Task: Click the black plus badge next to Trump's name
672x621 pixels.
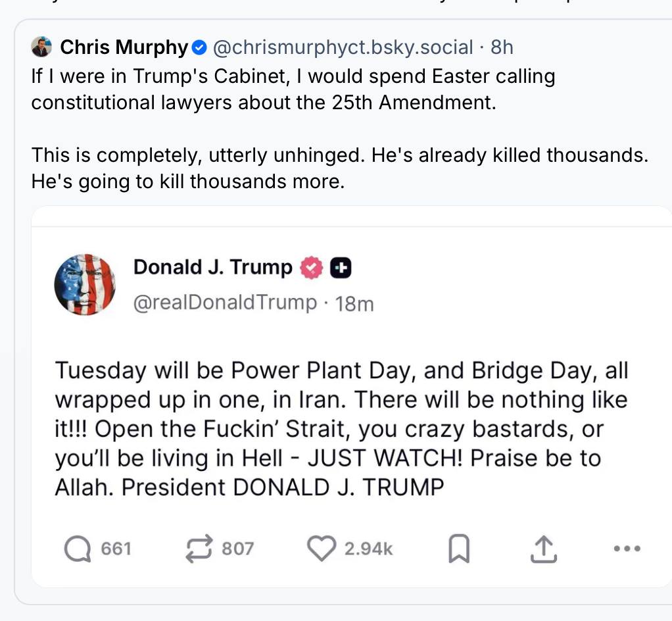Action: [x=340, y=268]
